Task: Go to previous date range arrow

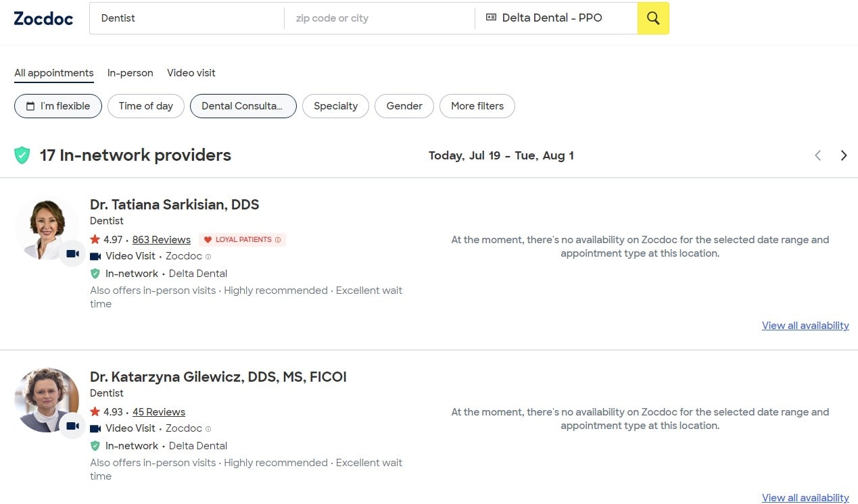Action: (818, 155)
